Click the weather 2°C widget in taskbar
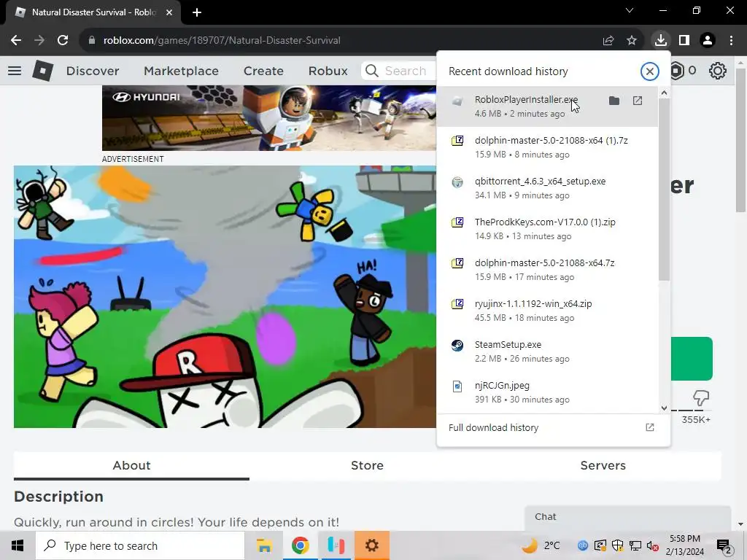This screenshot has width=747, height=560. (541, 545)
